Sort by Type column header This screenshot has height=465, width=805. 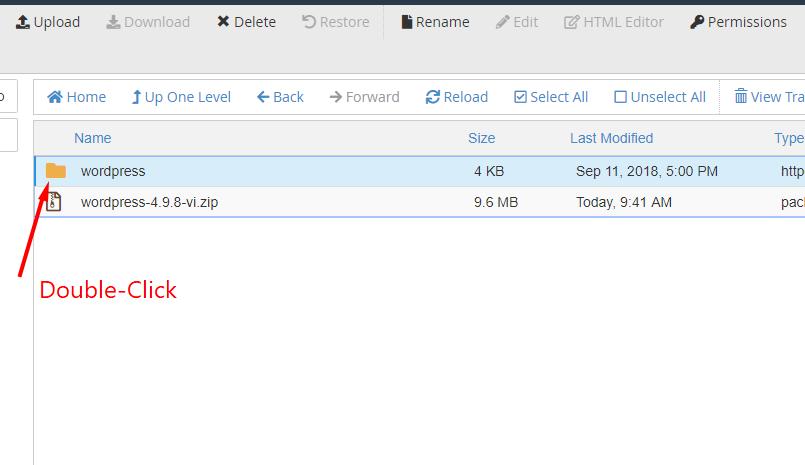point(789,138)
